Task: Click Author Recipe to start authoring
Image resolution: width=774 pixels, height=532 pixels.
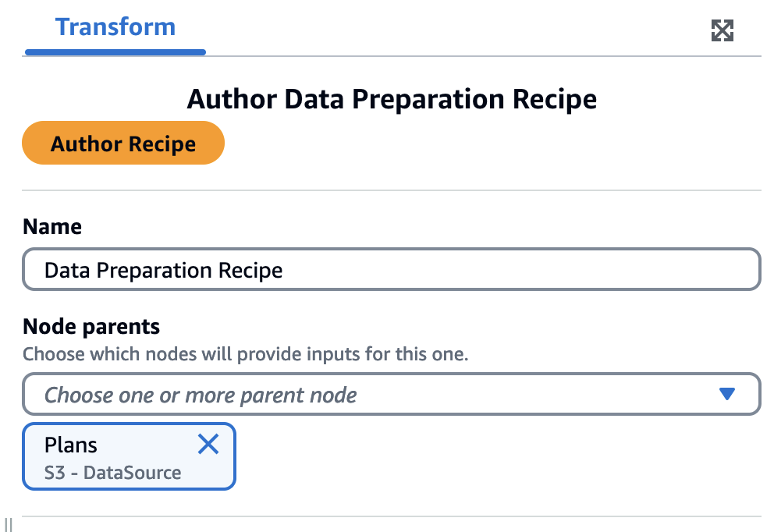Action: click(122, 143)
